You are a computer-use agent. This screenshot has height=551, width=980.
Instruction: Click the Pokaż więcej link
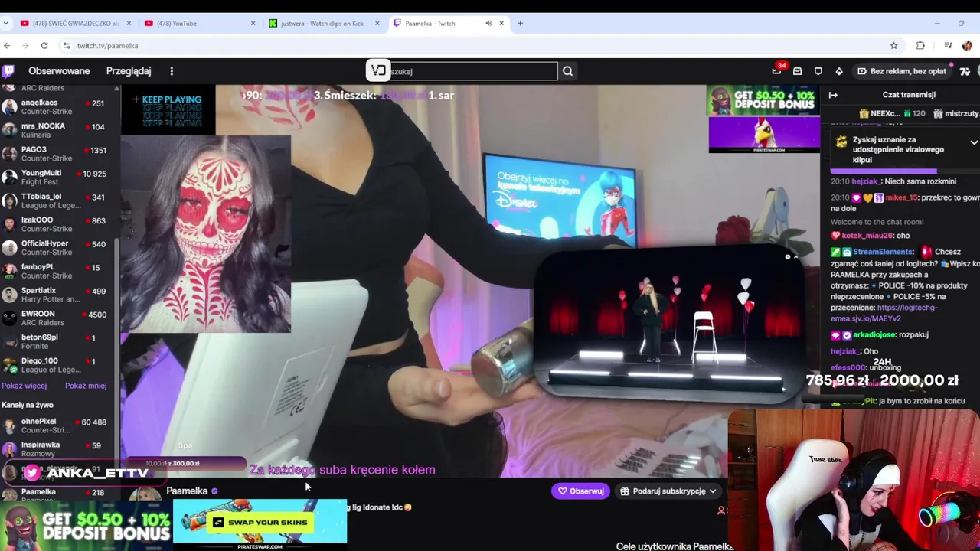(24, 386)
